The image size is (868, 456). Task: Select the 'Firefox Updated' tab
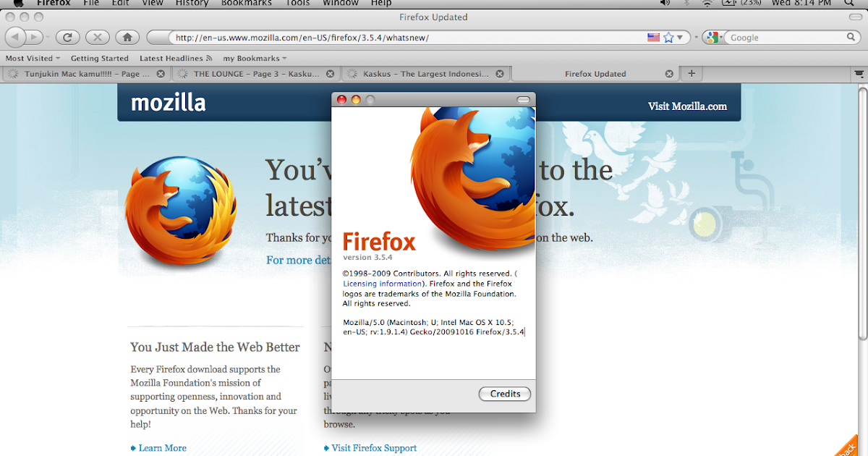tap(595, 74)
